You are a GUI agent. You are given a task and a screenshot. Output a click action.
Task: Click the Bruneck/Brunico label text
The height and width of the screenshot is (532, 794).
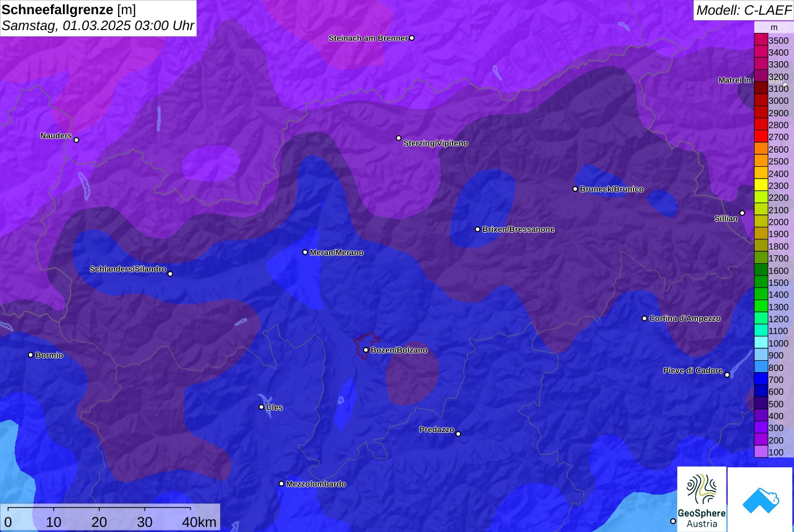(x=612, y=189)
